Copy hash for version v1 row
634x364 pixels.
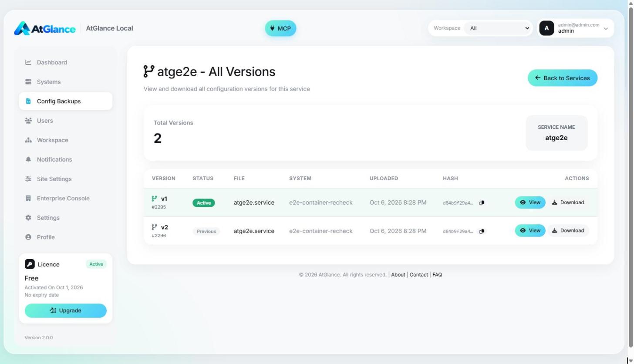[482, 203]
